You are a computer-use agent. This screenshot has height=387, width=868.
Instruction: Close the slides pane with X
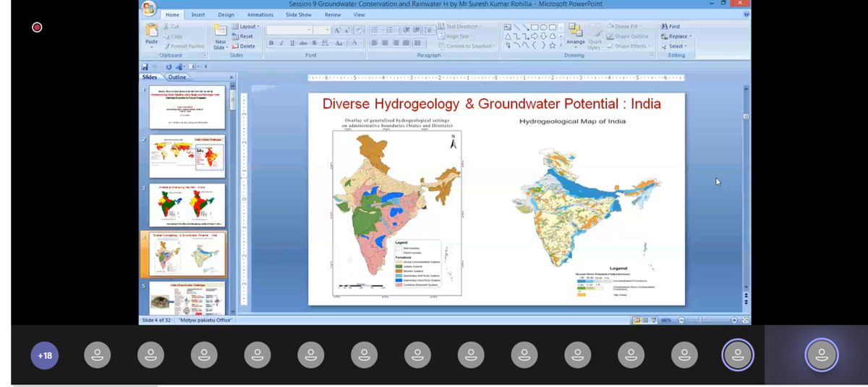coord(231,77)
